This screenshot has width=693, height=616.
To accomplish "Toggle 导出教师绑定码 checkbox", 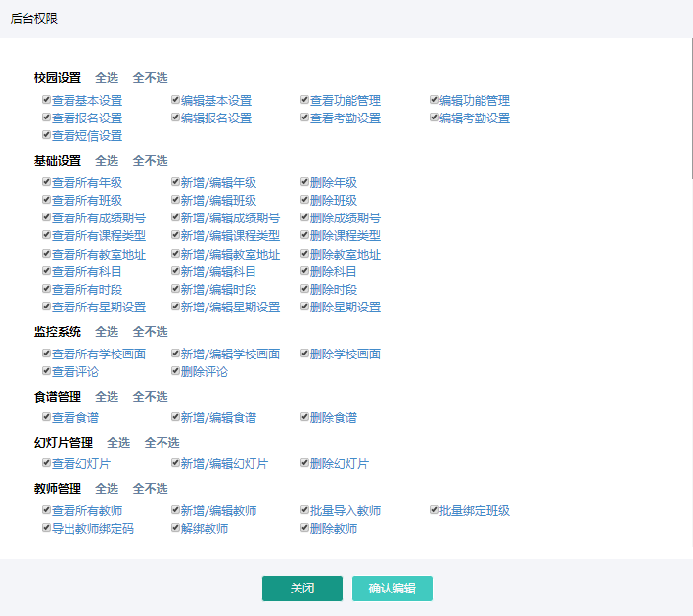I will pos(46,528).
